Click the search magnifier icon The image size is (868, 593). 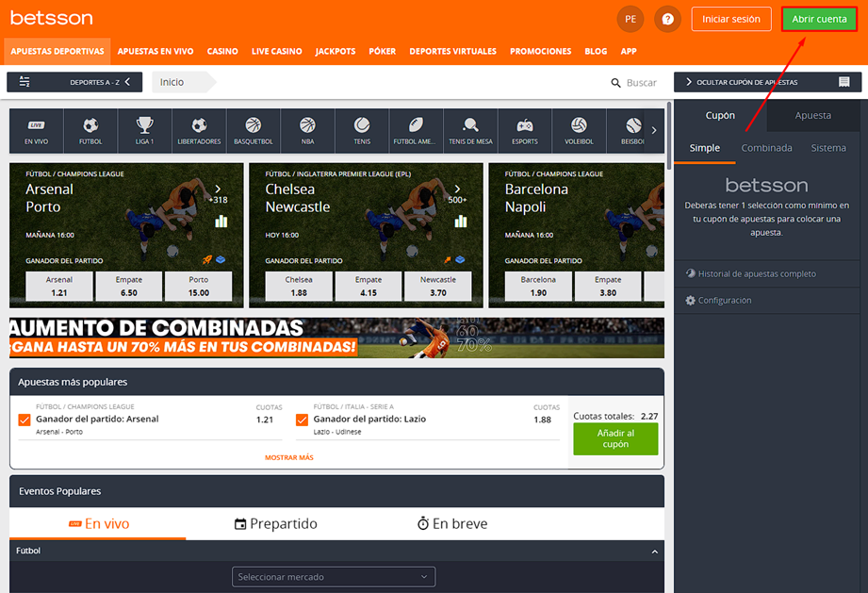[616, 83]
